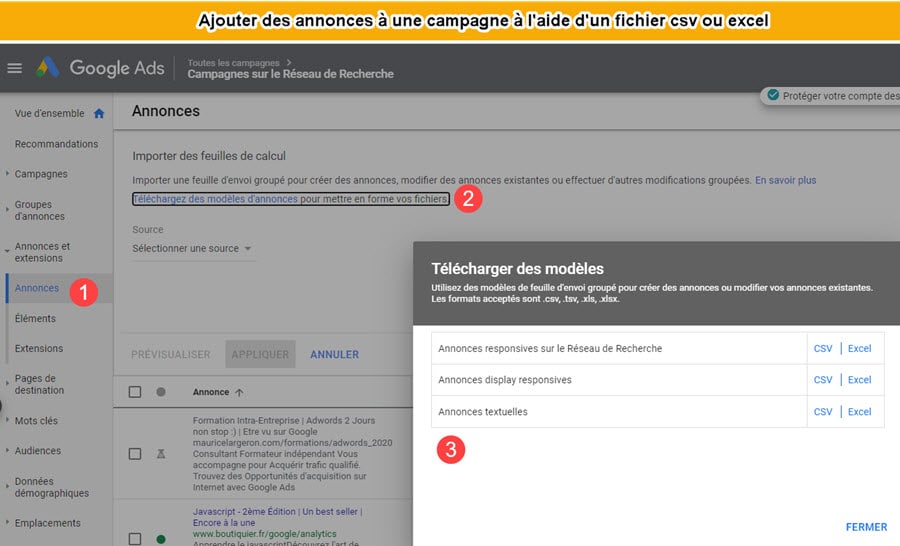Expand the Mots clés sidebar section
This screenshot has width=900, height=546.
7,420
